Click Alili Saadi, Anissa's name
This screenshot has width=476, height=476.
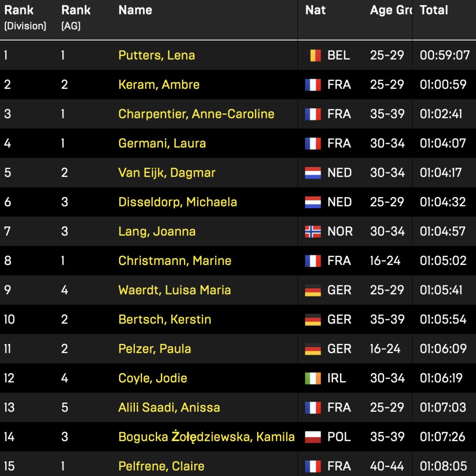169,408
